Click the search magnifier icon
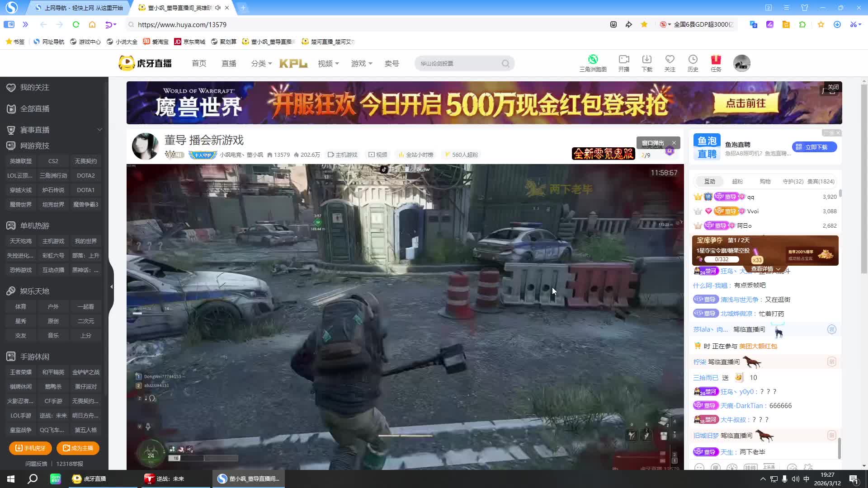The height and width of the screenshot is (488, 868). coord(505,64)
